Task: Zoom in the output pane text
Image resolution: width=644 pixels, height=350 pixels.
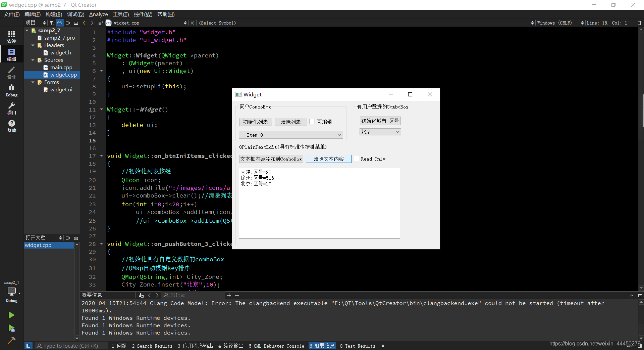Action: coord(229,295)
